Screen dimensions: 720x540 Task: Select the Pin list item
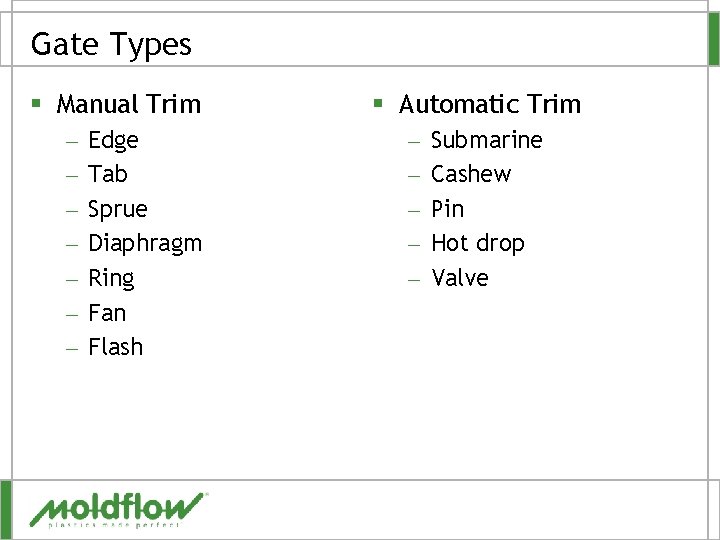point(448,209)
